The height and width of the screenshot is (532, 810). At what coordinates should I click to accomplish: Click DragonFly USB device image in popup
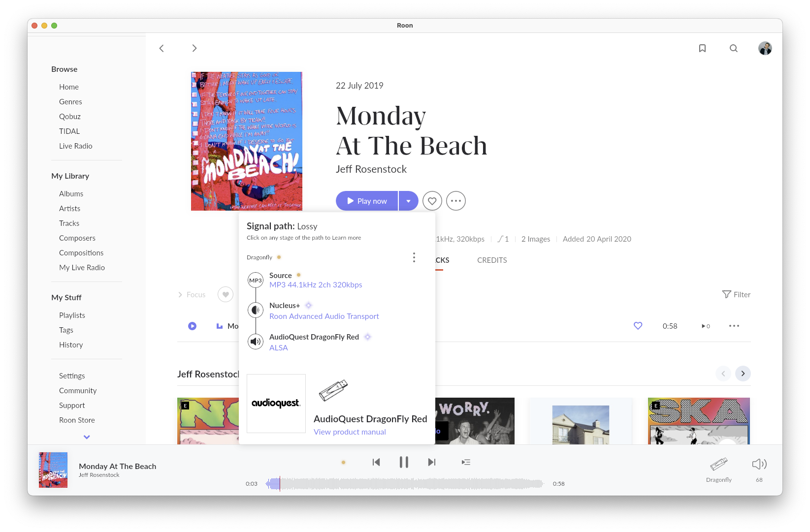[x=333, y=390]
